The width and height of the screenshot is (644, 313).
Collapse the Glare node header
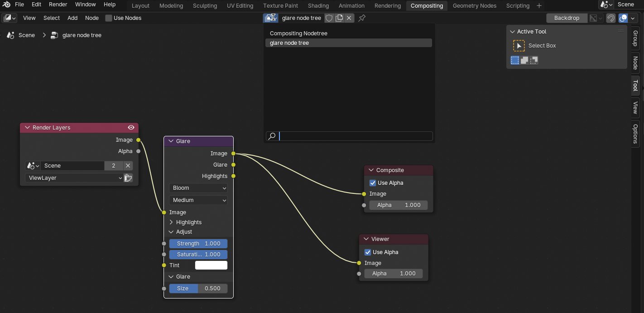(x=171, y=141)
